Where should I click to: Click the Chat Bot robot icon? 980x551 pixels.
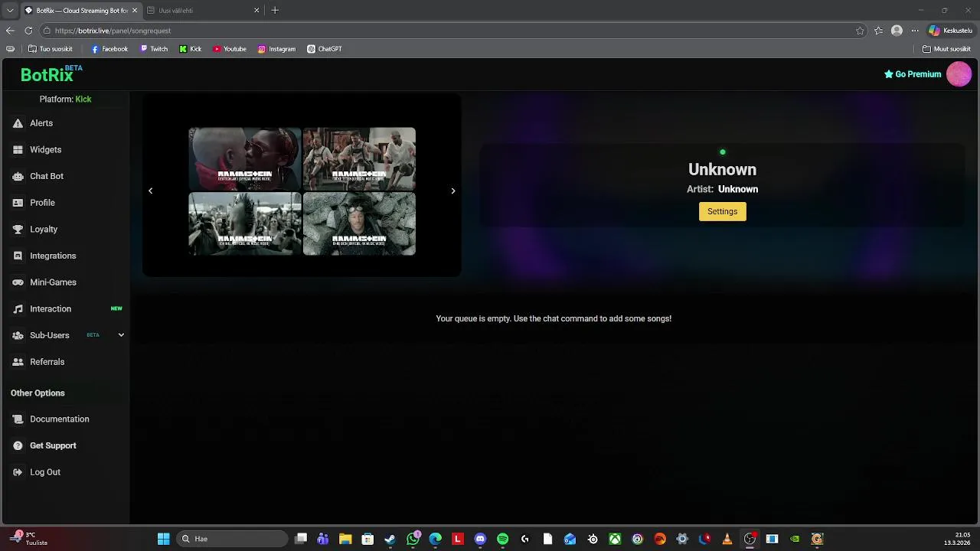18,176
